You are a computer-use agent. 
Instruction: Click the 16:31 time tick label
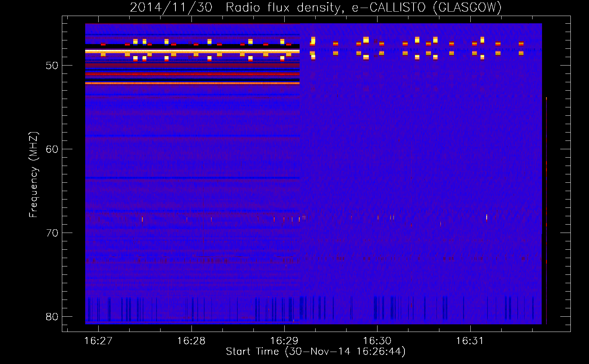pos(470,341)
